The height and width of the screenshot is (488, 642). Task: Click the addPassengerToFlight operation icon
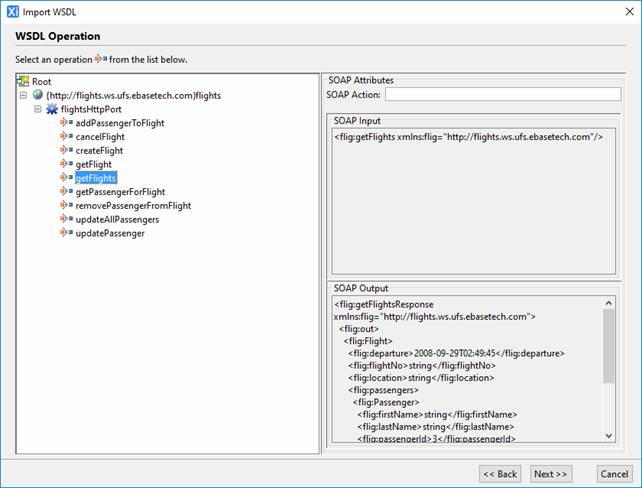(x=67, y=123)
